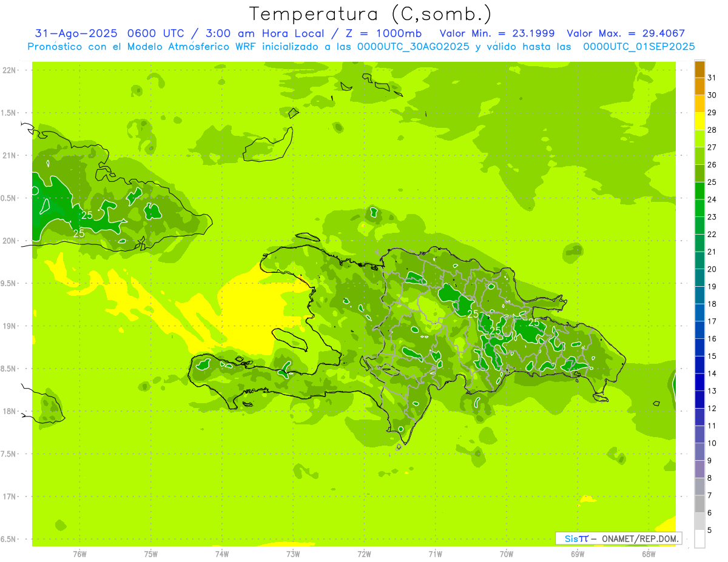Viewport: 728px width, 562px height.
Task: Select the init time "0000UTC_30AGO2025"
Action: (413, 47)
